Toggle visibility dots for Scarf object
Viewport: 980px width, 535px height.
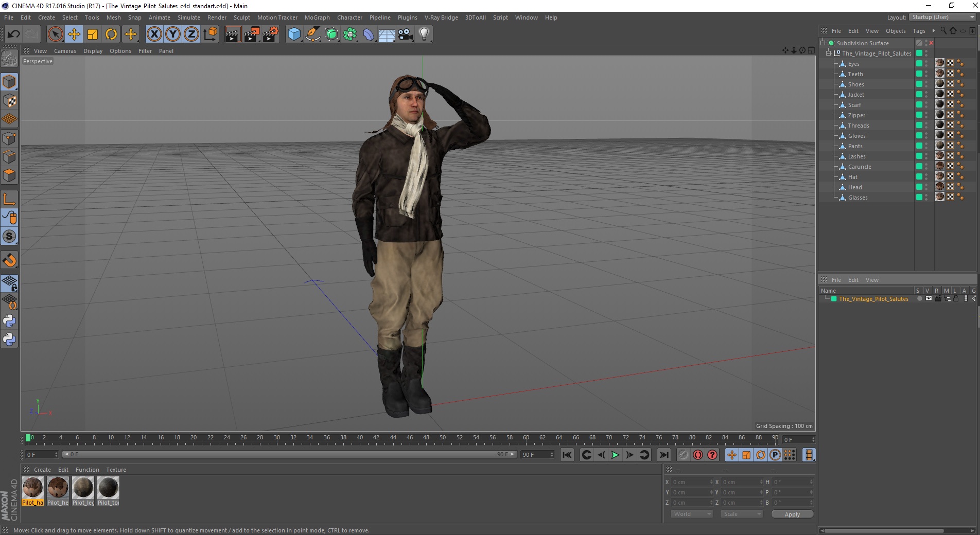[x=926, y=104]
